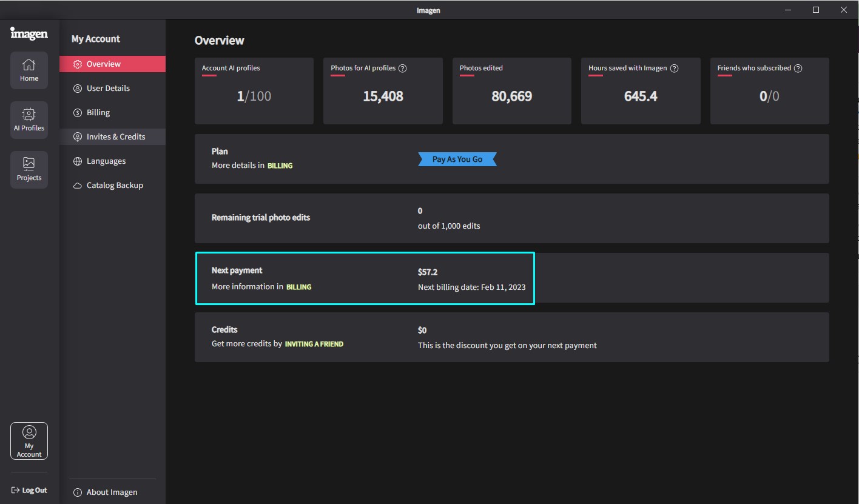Screen dimensions: 859x504
Task: Select Overview in My Account menu
Action: [x=112, y=64]
